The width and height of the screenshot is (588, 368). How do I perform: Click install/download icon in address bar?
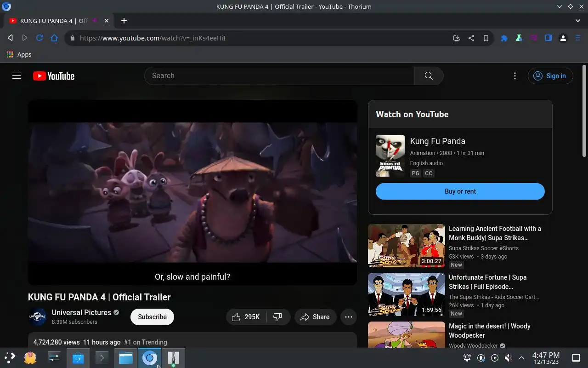[x=456, y=38]
